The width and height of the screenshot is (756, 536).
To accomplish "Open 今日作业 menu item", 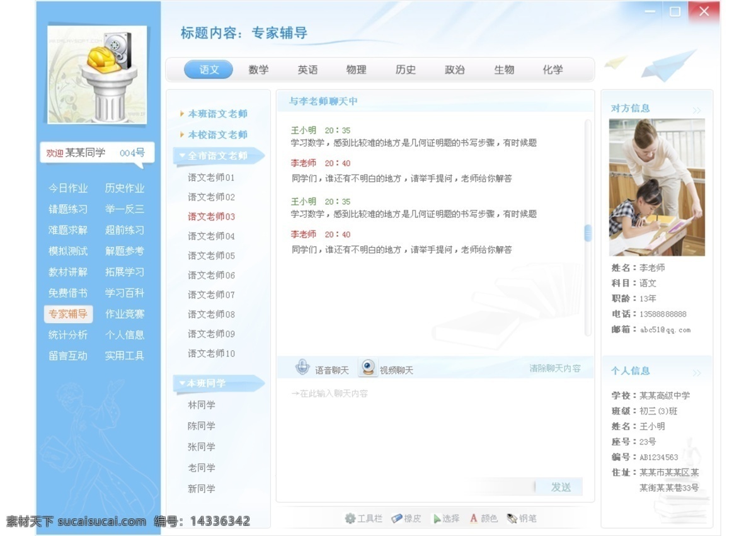I will 68,188.
